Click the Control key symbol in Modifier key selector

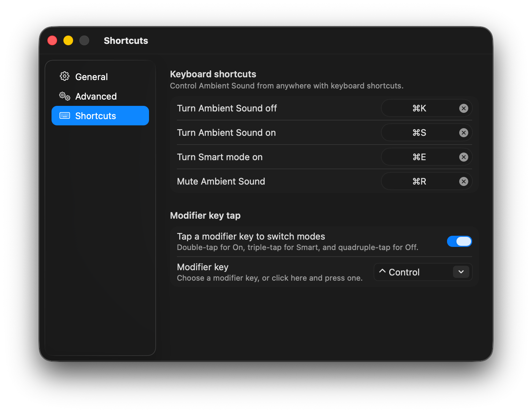382,272
